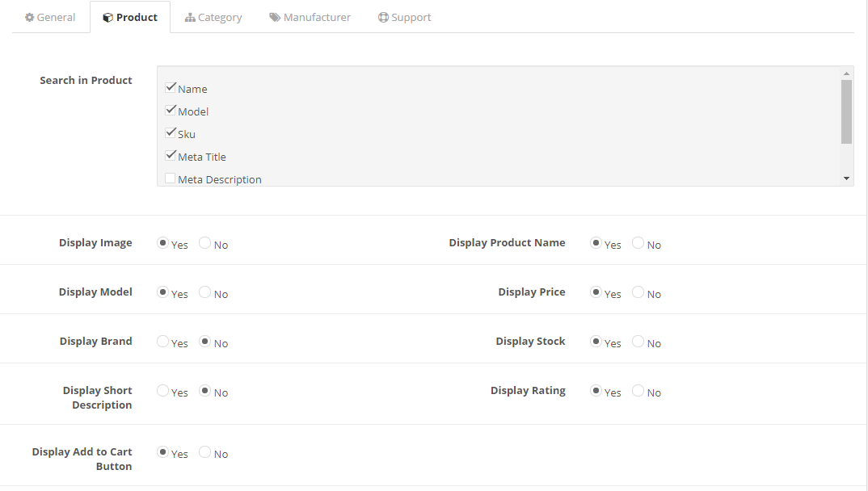This screenshot has height=491, width=868.
Task: Click the tags icon on Manufacturer tab
Action: 275,17
